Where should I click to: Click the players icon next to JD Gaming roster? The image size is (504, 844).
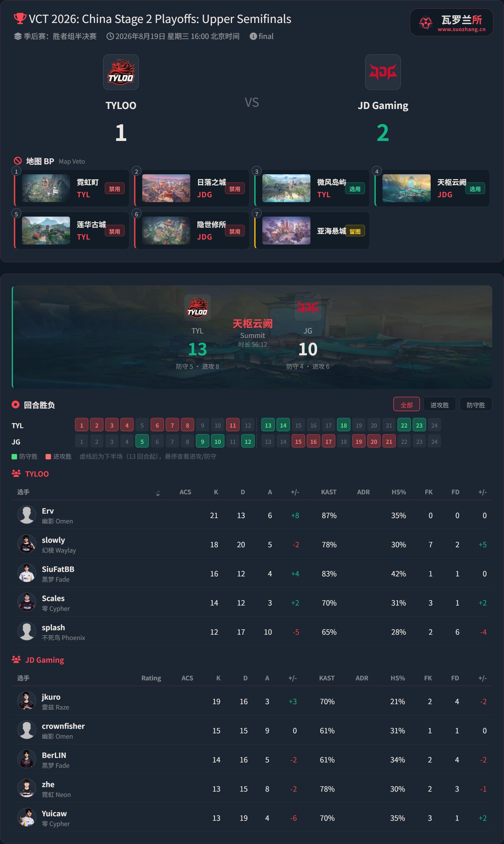click(x=16, y=660)
